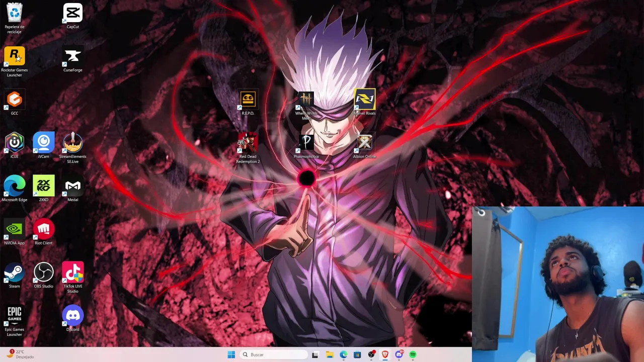
Task: Open Spotify from the taskbar
Action: [413, 354]
